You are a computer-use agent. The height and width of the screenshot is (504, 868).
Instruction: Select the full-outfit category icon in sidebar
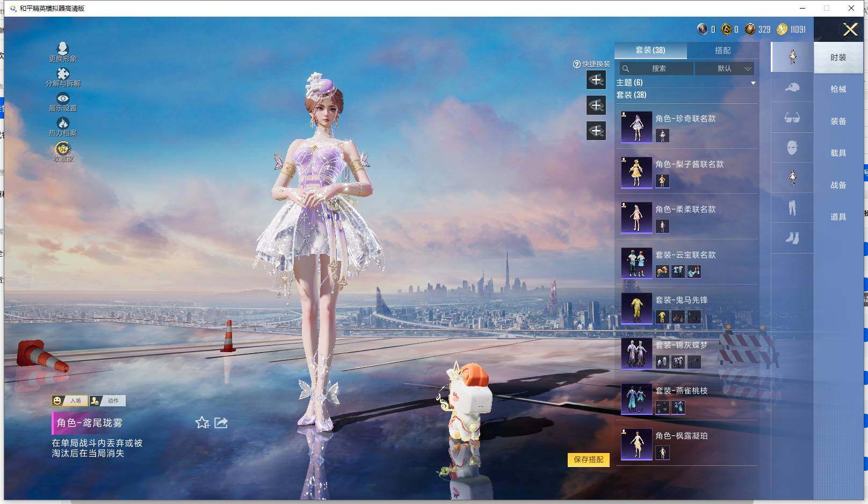[x=792, y=56]
